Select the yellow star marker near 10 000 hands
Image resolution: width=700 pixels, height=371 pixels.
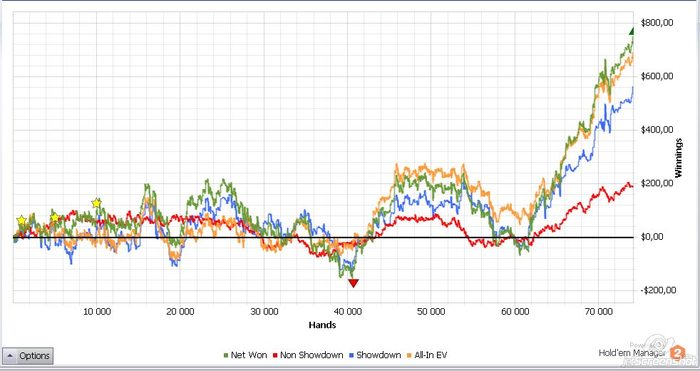96,203
